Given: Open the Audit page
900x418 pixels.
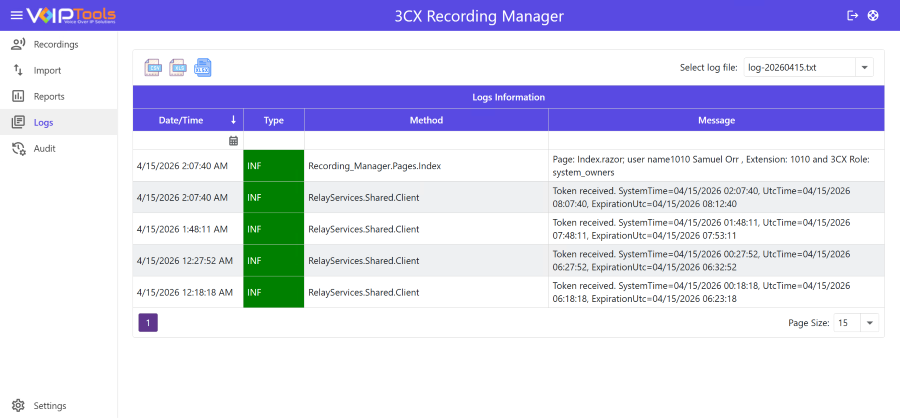Looking at the screenshot, I should pos(44,148).
